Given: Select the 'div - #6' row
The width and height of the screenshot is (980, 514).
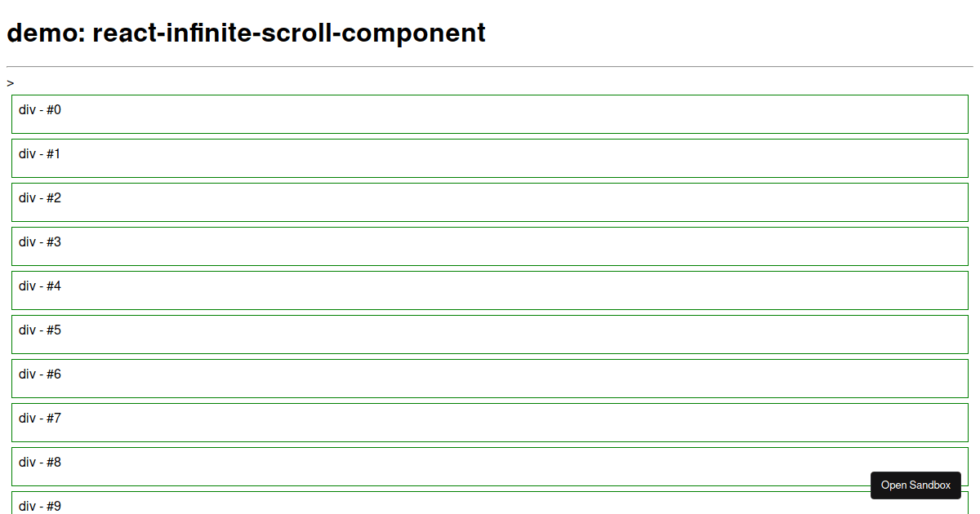Looking at the screenshot, I should [490, 378].
